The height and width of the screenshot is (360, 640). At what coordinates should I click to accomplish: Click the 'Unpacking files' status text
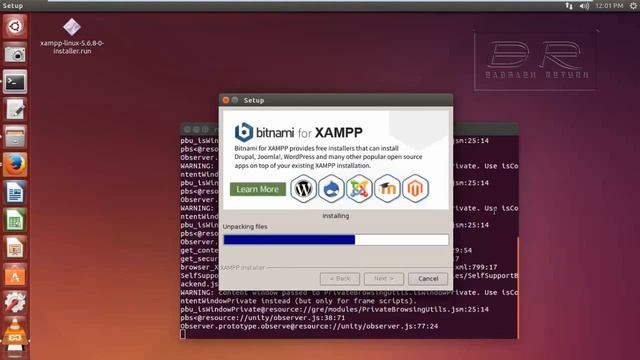(245, 227)
